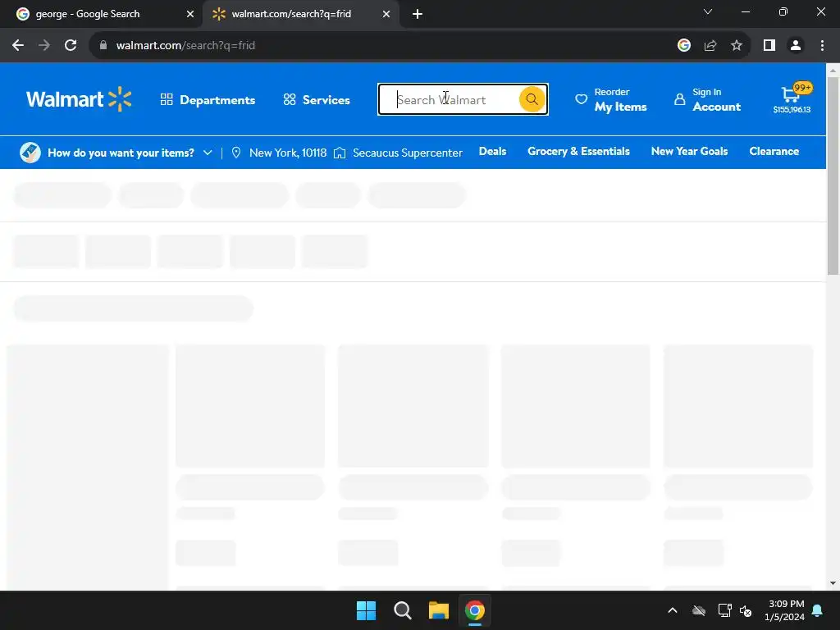
Task: Open a new browser tab
Action: [418, 14]
